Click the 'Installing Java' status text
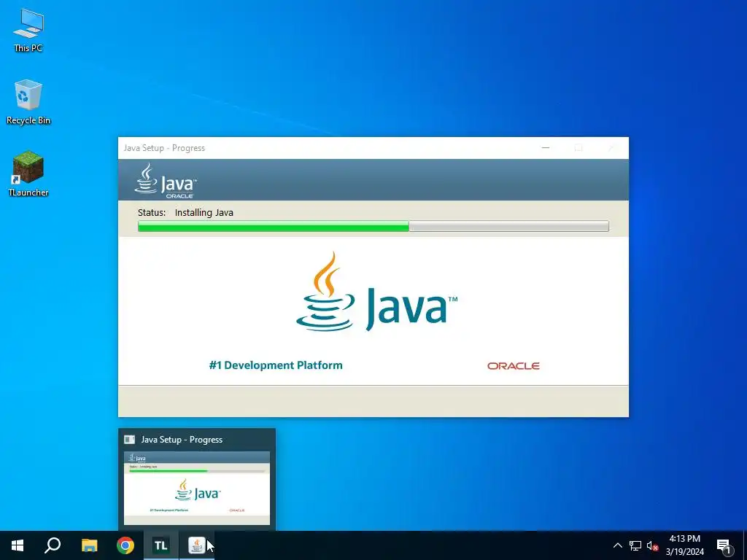This screenshot has width=747, height=560. click(204, 212)
